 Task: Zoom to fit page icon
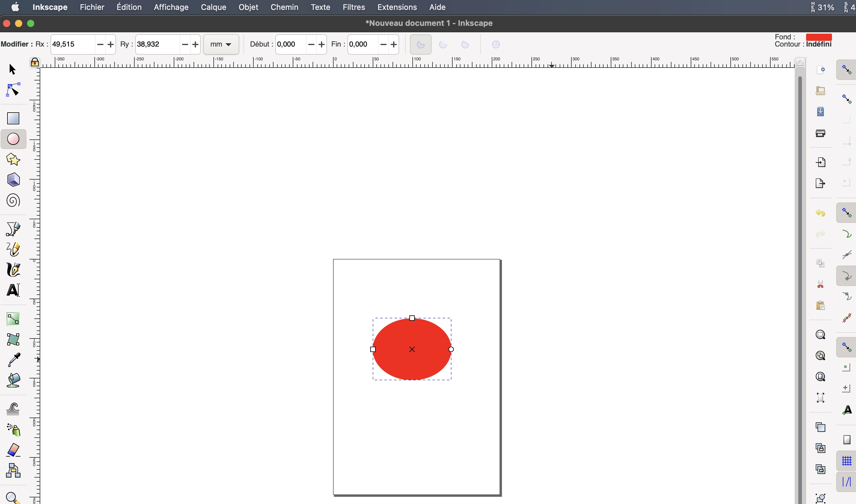point(820,377)
